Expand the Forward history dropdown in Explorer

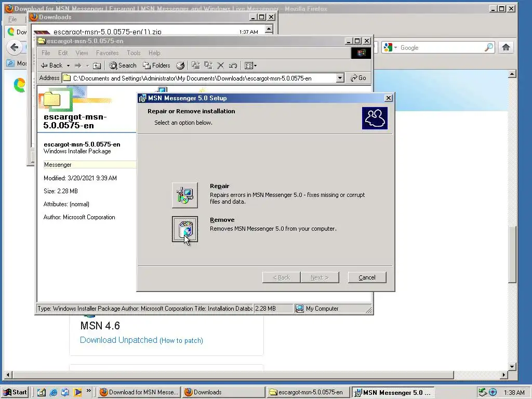87,65
